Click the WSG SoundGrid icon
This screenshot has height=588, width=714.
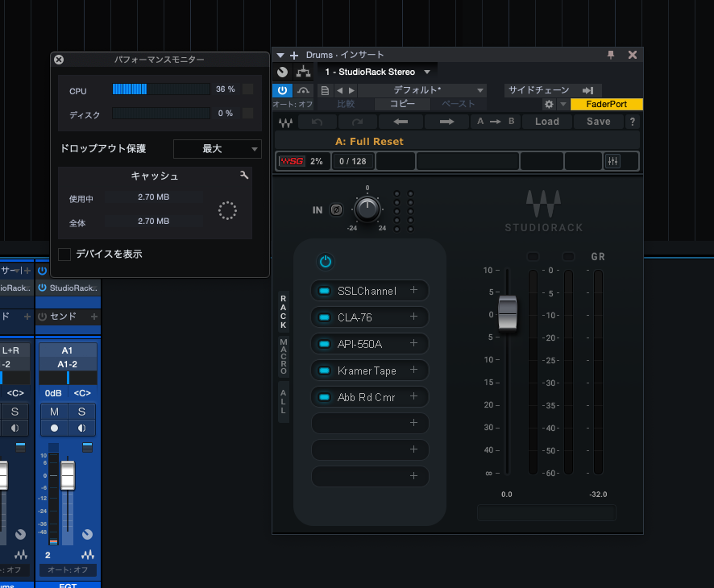pyautogui.click(x=292, y=161)
